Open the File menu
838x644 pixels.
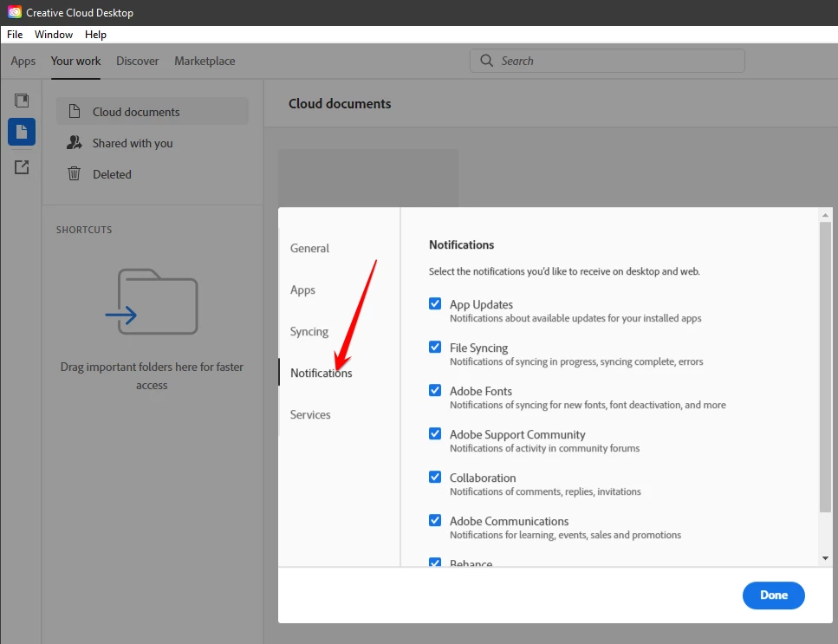click(15, 34)
